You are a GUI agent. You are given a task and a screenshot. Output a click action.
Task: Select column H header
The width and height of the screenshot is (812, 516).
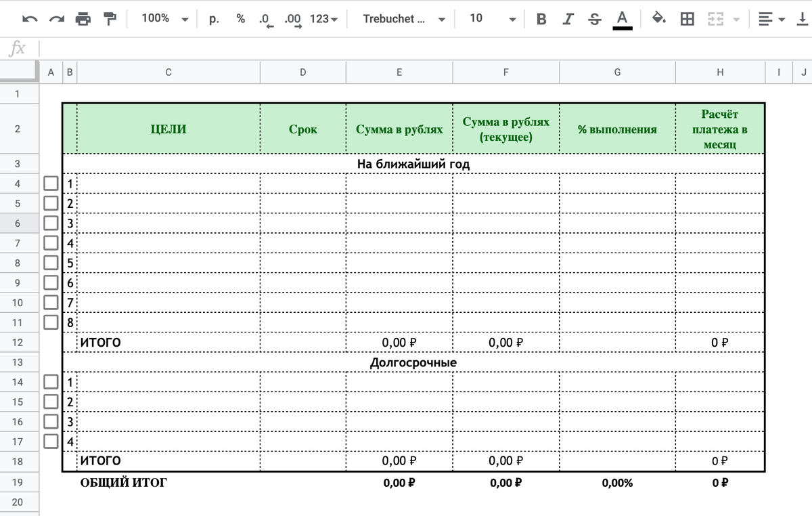[720, 72]
